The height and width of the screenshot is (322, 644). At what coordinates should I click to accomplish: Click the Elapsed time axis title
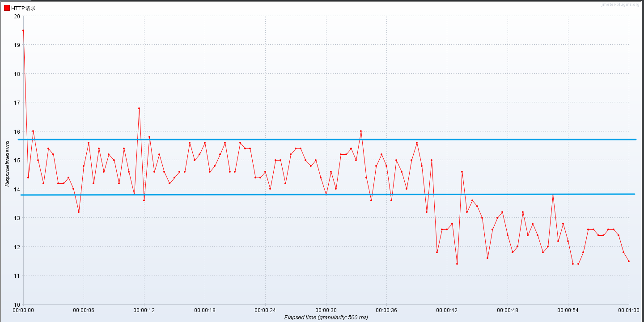pyautogui.click(x=326, y=318)
